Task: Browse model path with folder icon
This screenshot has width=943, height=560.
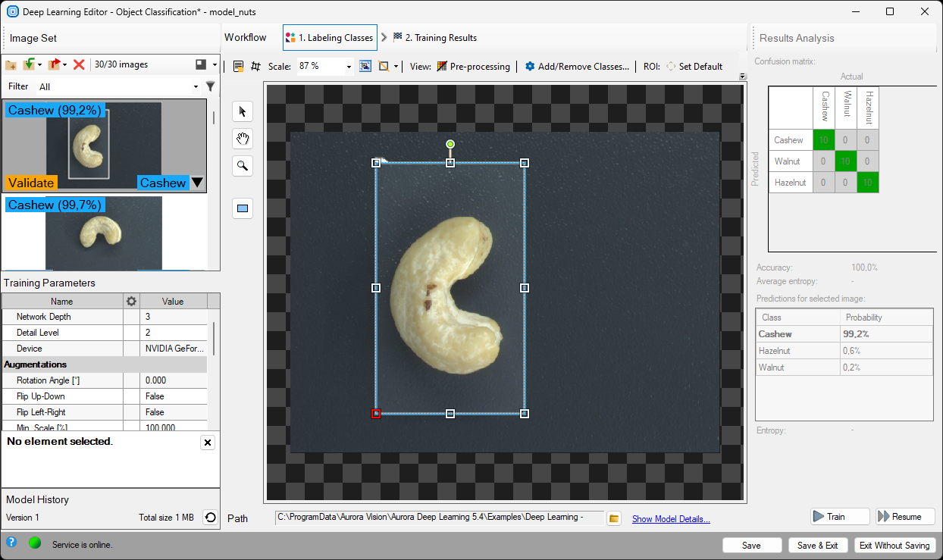Action: coord(614,518)
